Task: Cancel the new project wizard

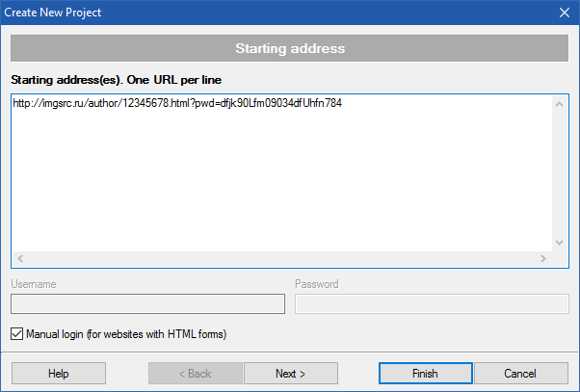Action: pos(521,374)
